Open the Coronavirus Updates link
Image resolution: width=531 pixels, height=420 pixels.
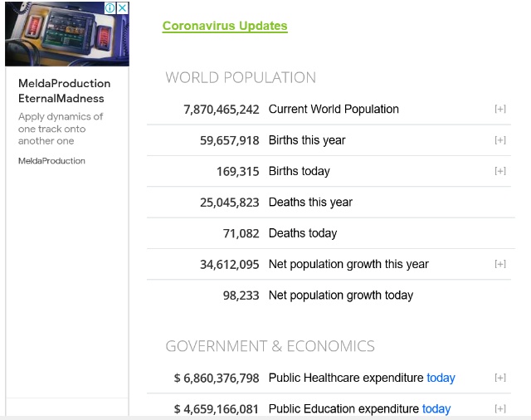point(225,26)
